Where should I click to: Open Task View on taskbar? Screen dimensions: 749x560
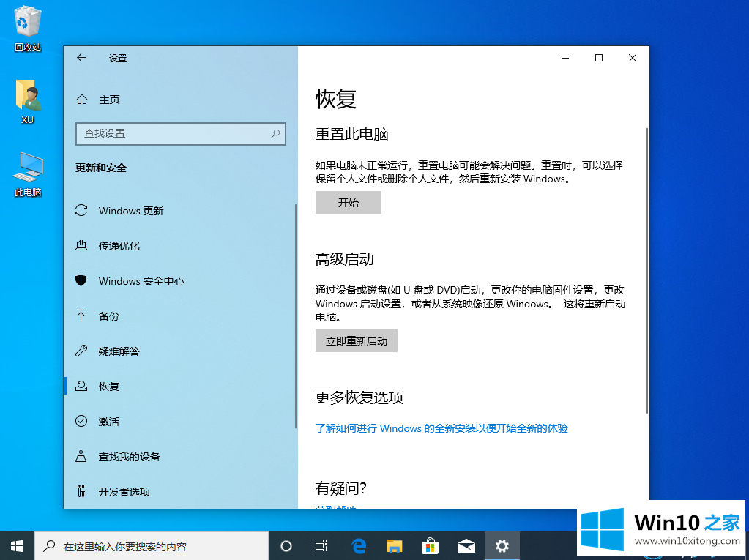click(321, 545)
